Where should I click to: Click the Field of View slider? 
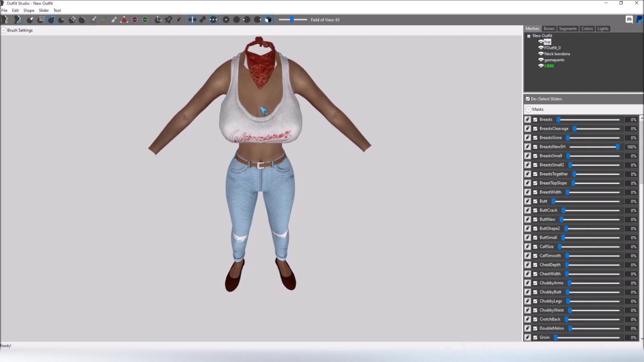pos(292,20)
